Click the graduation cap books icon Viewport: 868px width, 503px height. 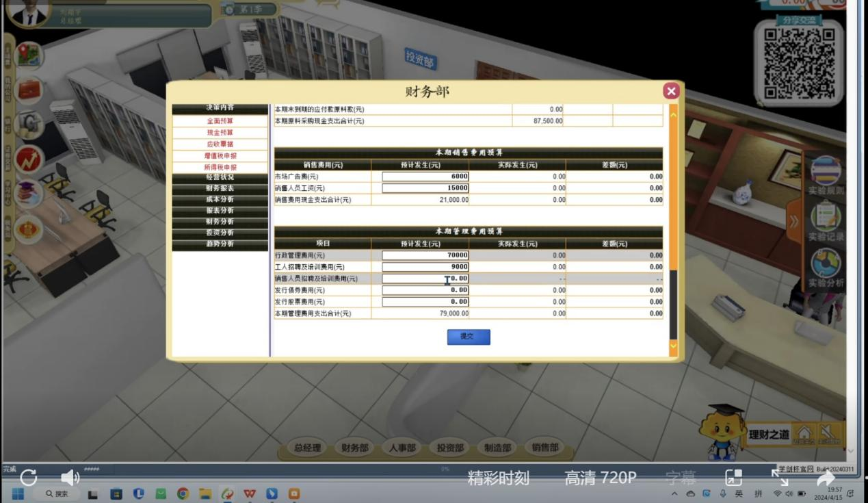tap(29, 194)
